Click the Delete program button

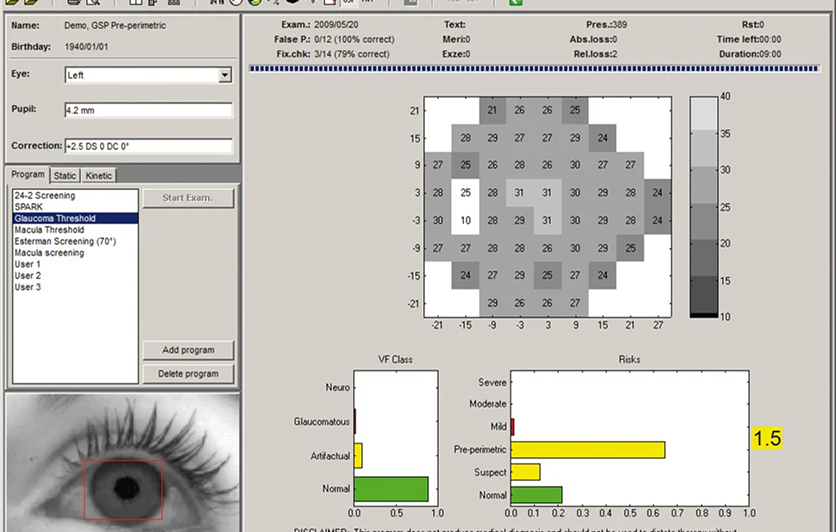pos(188,374)
